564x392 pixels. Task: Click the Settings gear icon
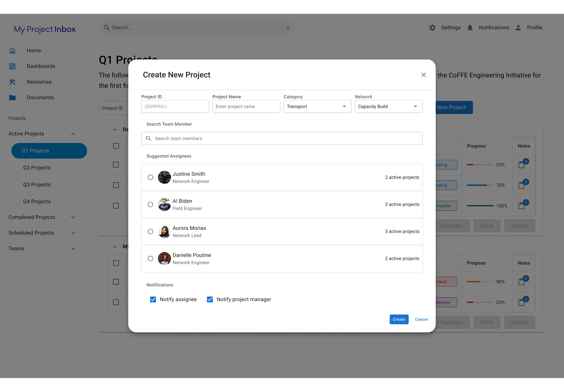coord(432,28)
